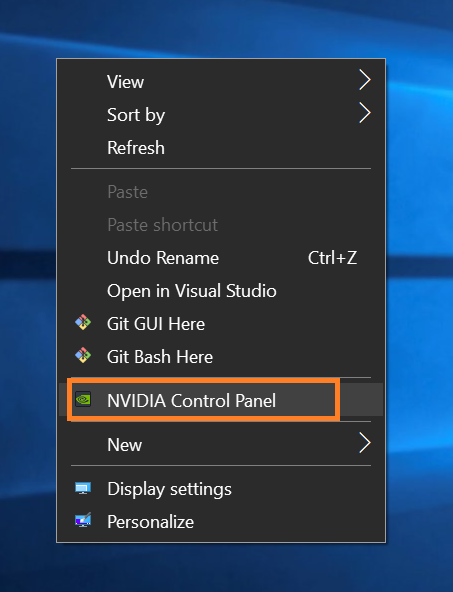Open Display settings label

tap(169, 489)
